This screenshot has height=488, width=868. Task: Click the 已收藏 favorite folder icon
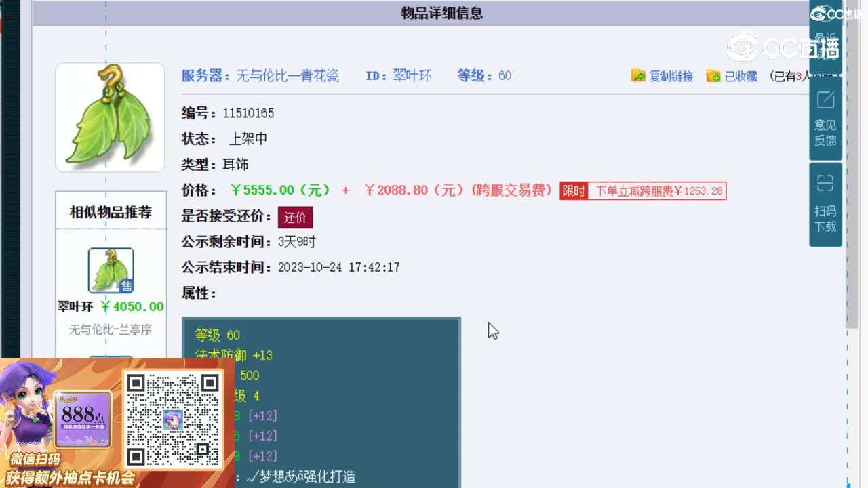713,76
